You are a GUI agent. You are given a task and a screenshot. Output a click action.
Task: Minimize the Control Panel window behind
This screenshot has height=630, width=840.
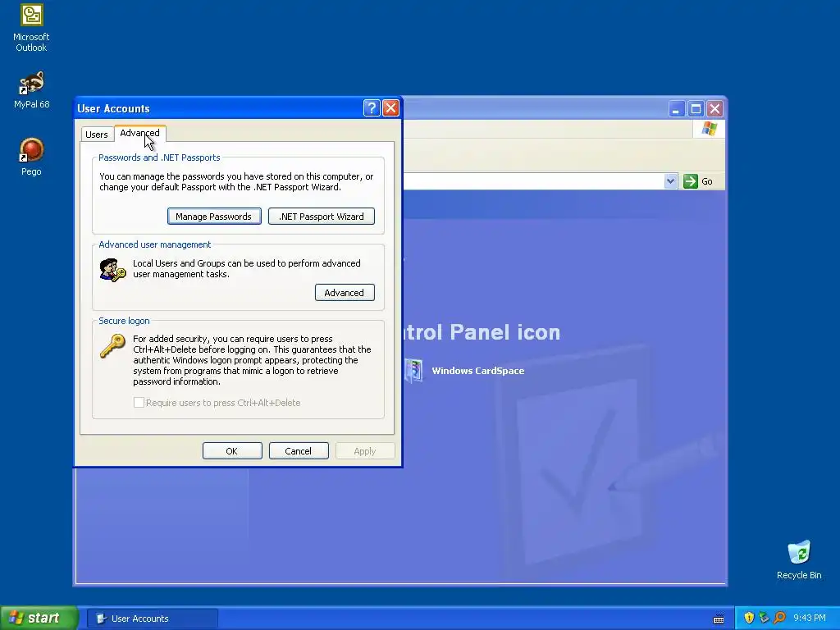pos(677,109)
